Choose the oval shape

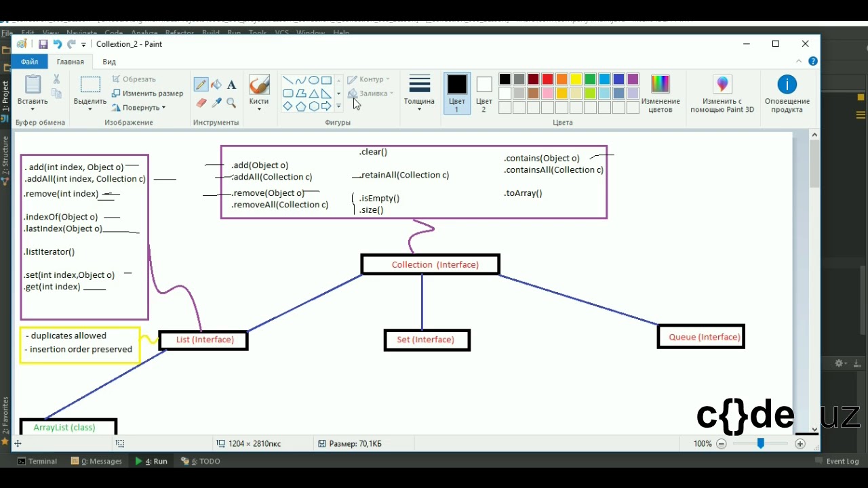coord(313,80)
